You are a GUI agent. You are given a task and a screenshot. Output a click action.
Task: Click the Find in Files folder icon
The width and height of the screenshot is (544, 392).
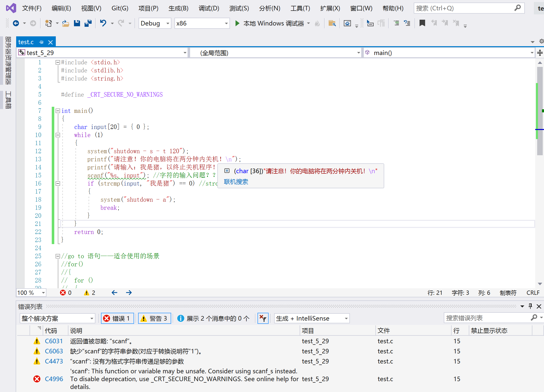pyautogui.click(x=332, y=23)
